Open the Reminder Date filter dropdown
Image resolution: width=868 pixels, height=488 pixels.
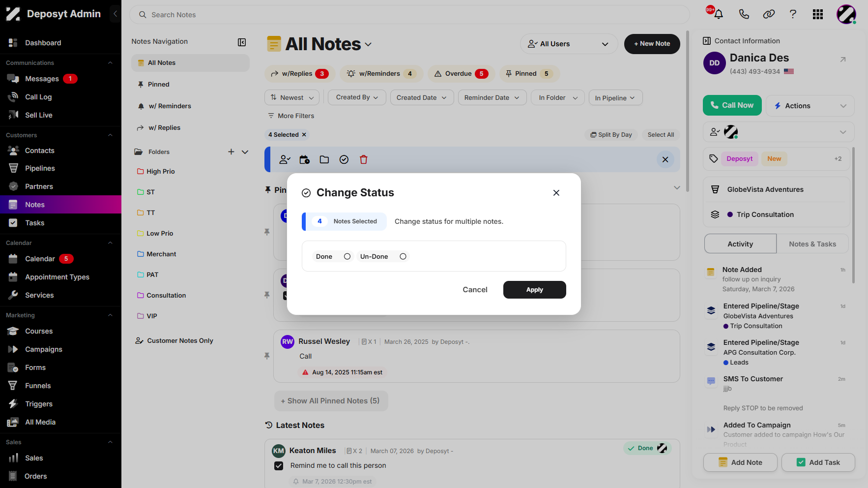click(492, 97)
